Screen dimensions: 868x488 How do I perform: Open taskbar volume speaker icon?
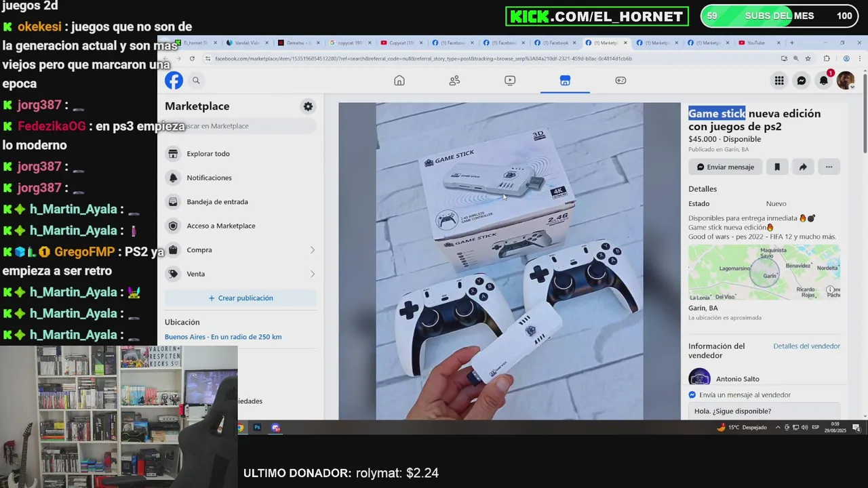tap(804, 428)
